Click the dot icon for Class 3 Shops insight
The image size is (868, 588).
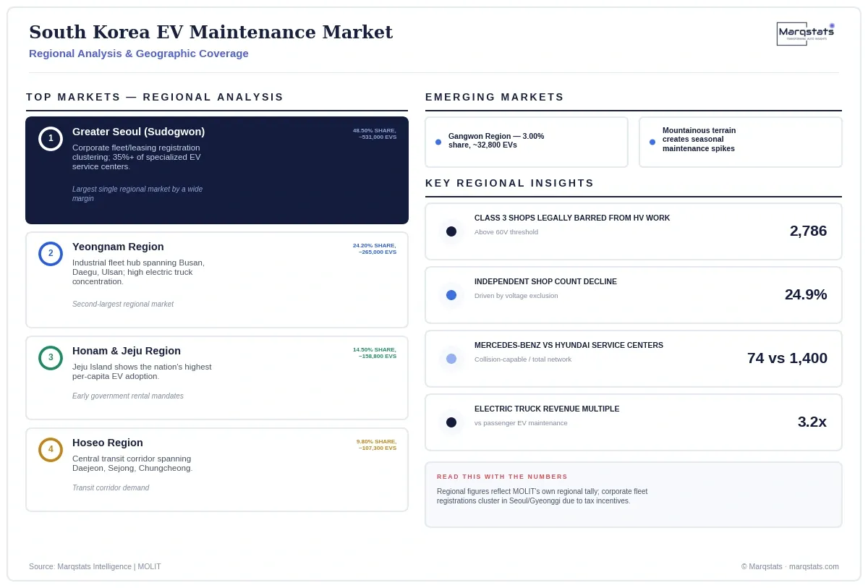point(451,231)
